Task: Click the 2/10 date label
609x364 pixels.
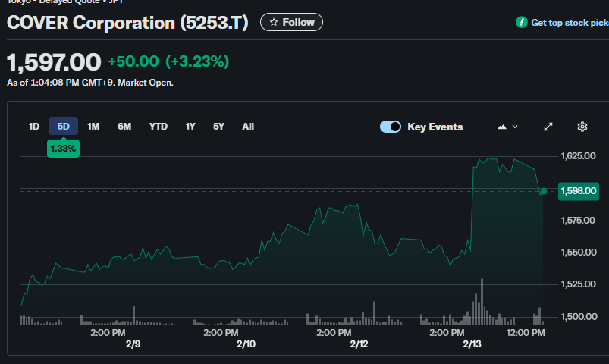Action: 246,344
